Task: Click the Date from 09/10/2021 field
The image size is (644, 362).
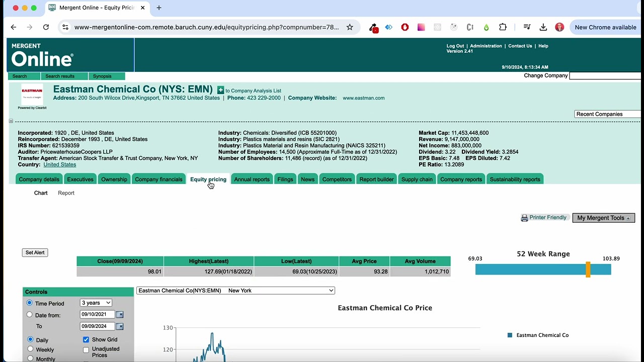Action: [98, 314]
